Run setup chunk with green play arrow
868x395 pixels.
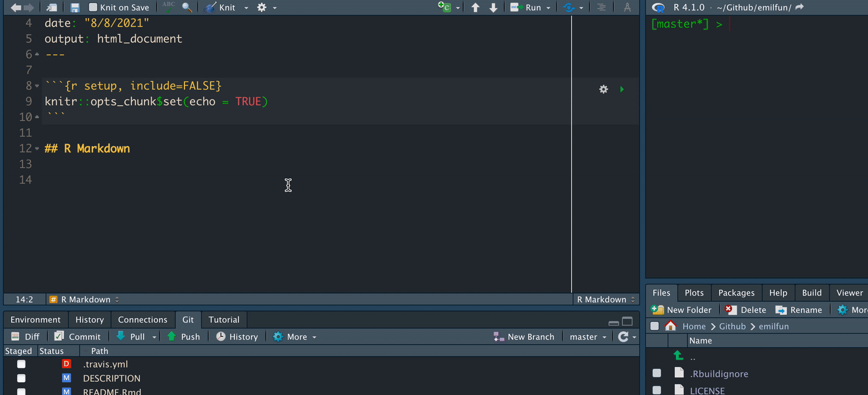[622, 89]
